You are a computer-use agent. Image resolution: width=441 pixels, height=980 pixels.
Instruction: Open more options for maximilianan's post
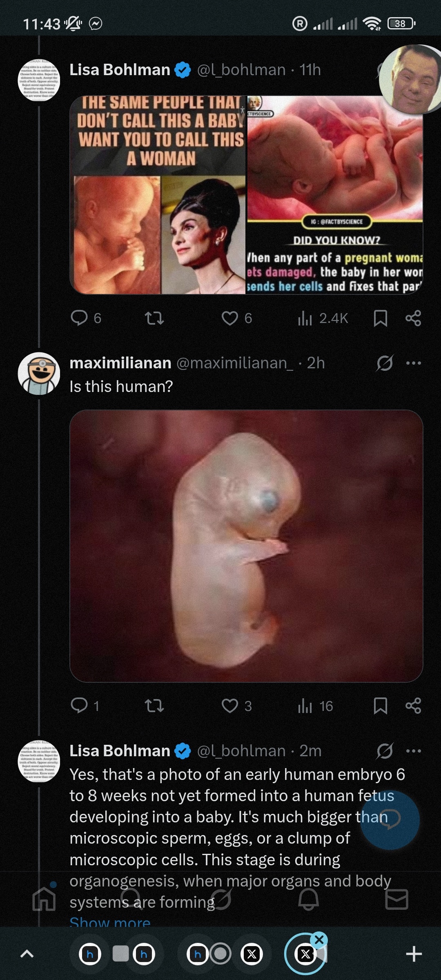point(414,363)
